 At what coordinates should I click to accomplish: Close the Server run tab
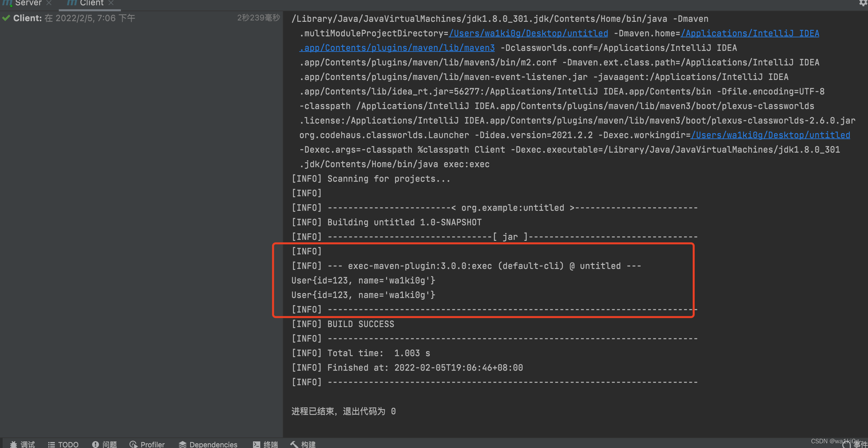(x=49, y=3)
